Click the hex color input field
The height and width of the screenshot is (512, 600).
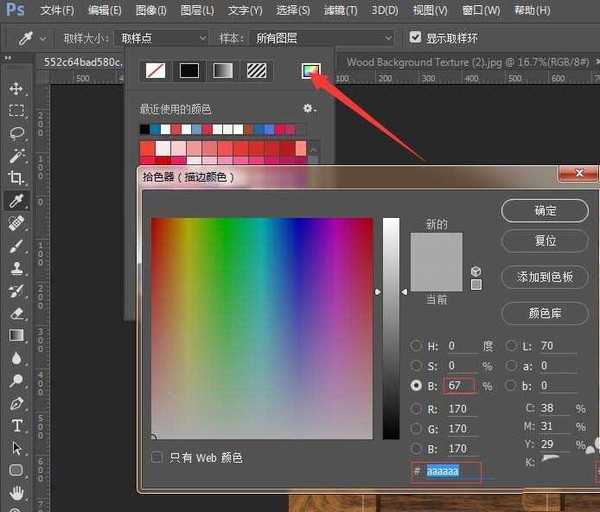pyautogui.click(x=452, y=469)
